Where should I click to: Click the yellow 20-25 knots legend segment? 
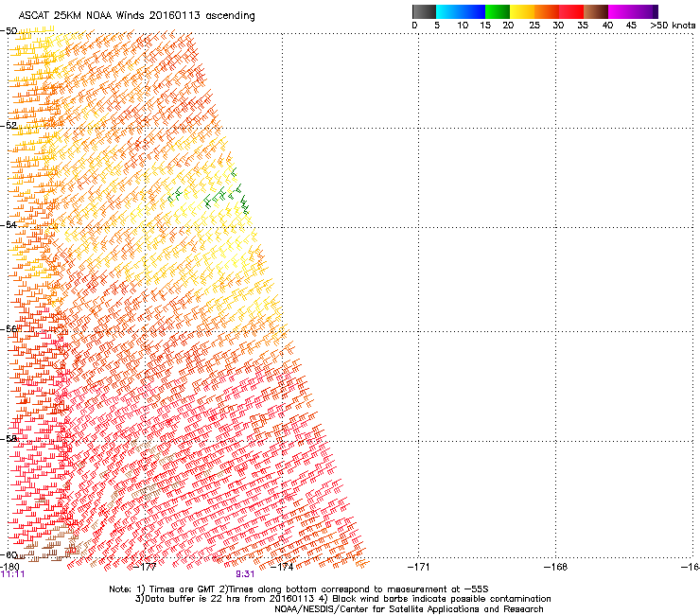(522, 11)
